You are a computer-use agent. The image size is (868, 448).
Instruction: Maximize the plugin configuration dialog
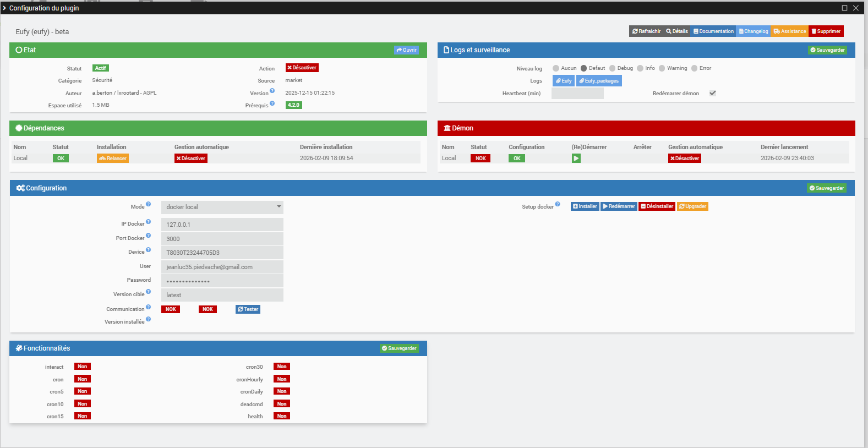(x=844, y=8)
